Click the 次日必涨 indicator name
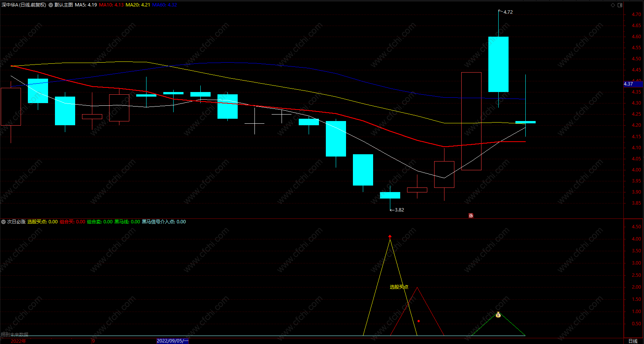Viewport: 644px width, 344px height. 16,222
